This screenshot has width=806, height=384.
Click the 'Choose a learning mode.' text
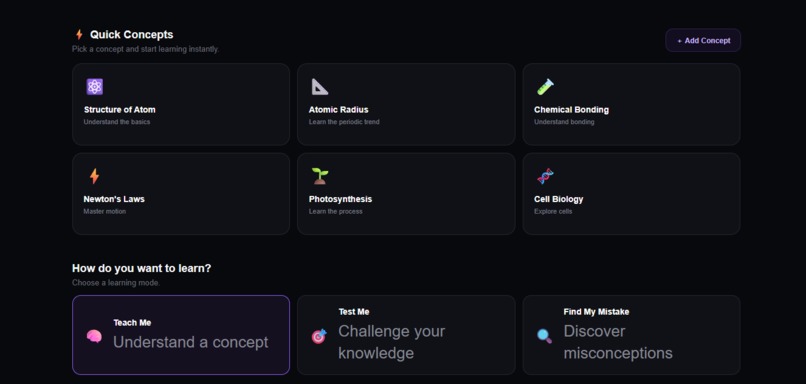click(x=116, y=283)
